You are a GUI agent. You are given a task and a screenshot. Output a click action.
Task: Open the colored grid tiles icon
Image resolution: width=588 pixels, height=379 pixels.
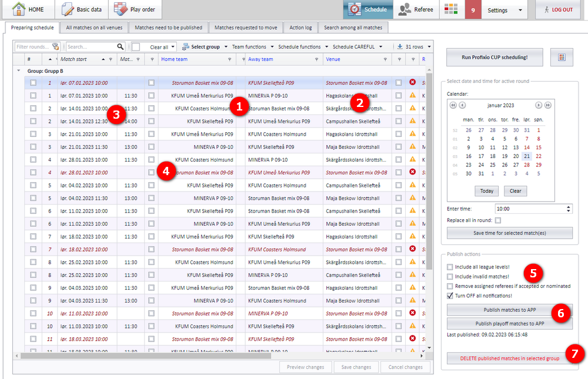pyautogui.click(x=451, y=9)
